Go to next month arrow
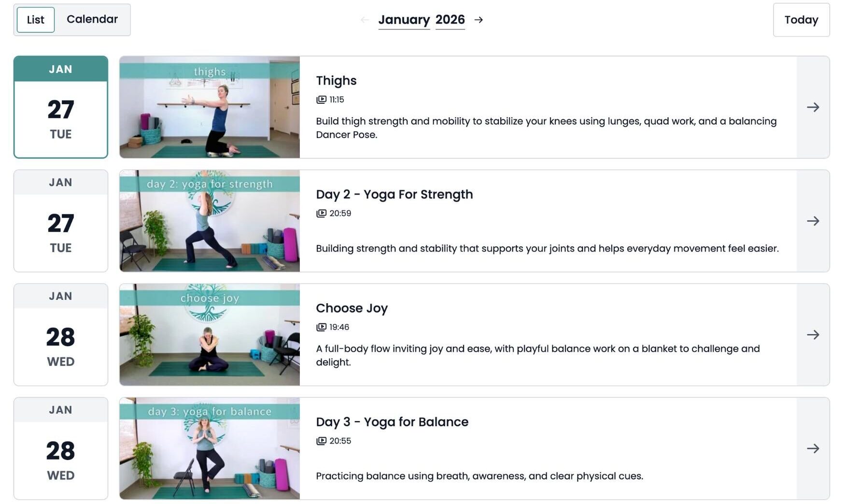Screen dimensions: 845x504 tap(479, 20)
